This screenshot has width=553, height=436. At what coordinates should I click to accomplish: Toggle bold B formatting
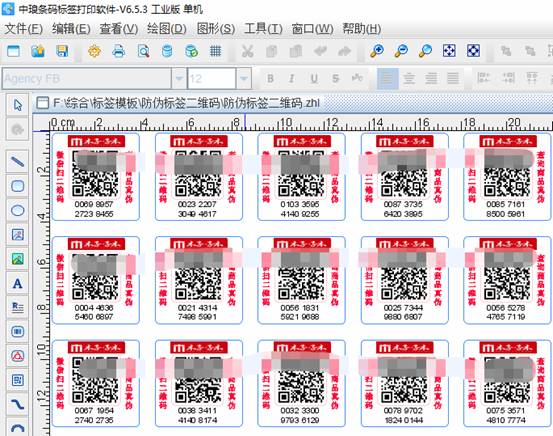[x=270, y=78]
